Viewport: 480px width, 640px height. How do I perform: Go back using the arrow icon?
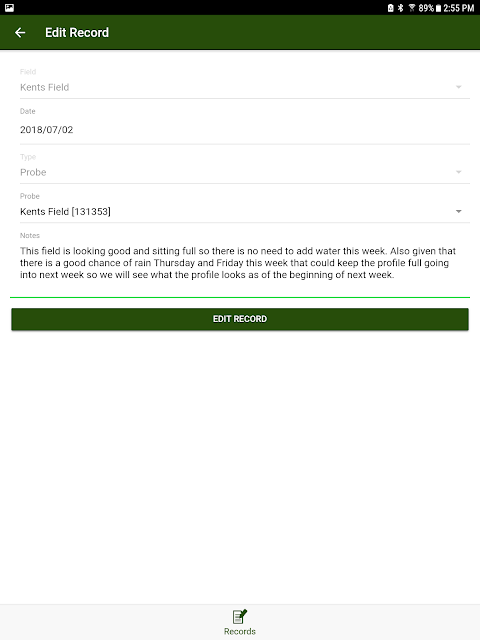pyautogui.click(x=20, y=33)
